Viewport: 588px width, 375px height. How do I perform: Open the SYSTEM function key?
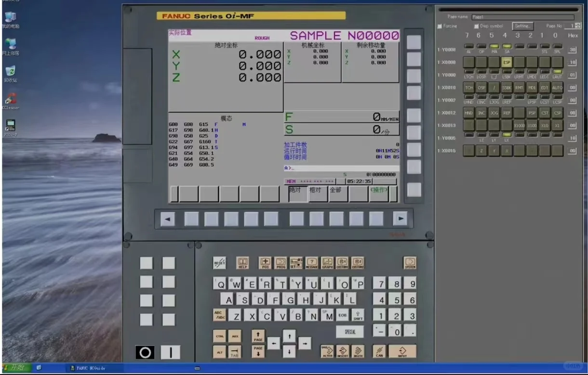pyautogui.click(x=410, y=263)
